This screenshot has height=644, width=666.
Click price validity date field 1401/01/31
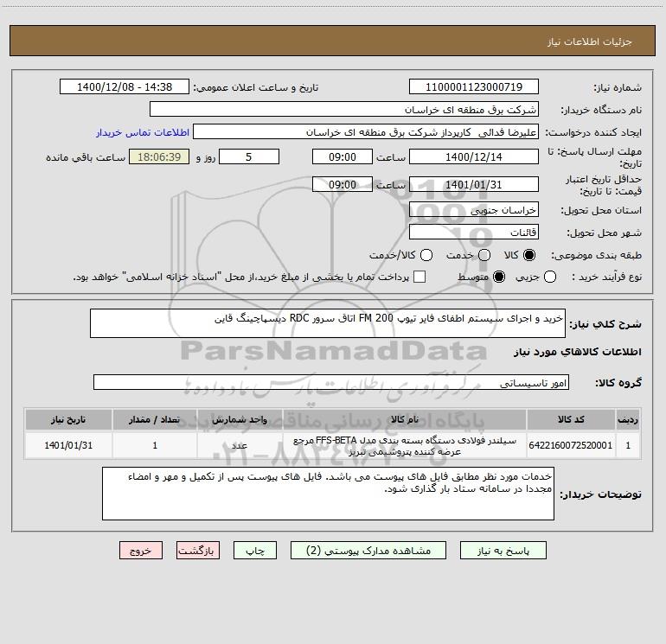[x=474, y=185]
